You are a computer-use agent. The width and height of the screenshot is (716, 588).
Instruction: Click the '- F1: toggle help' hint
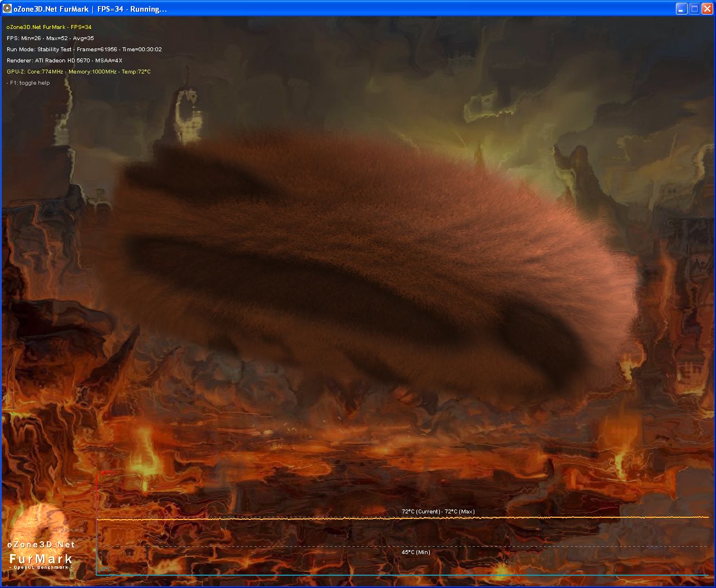coord(28,82)
